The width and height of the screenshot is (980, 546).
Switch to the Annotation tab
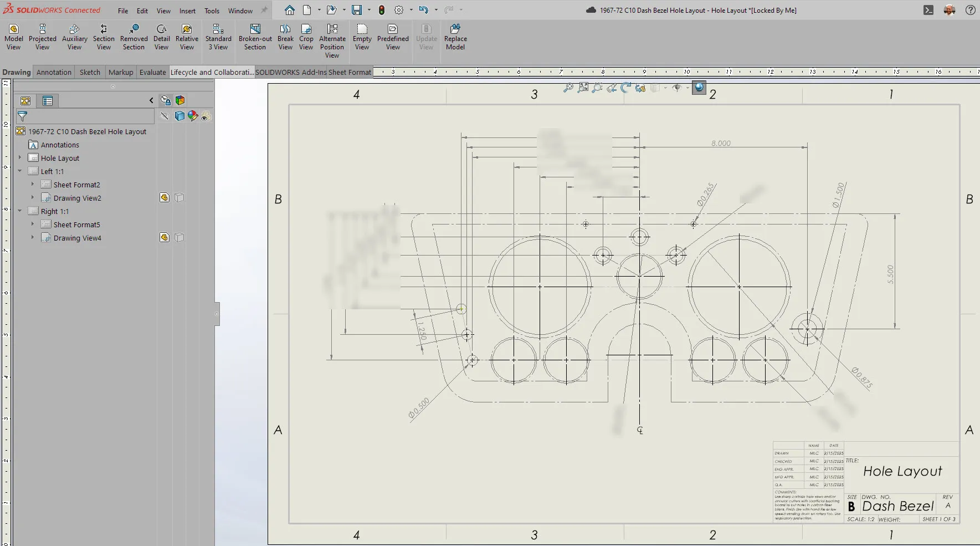point(54,72)
